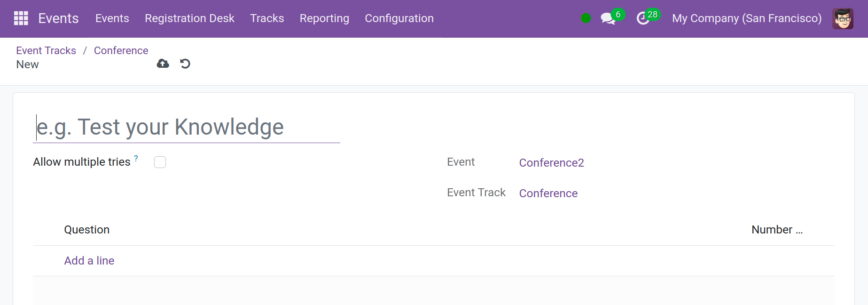
Task: Click the Events app title
Action: pyautogui.click(x=58, y=18)
